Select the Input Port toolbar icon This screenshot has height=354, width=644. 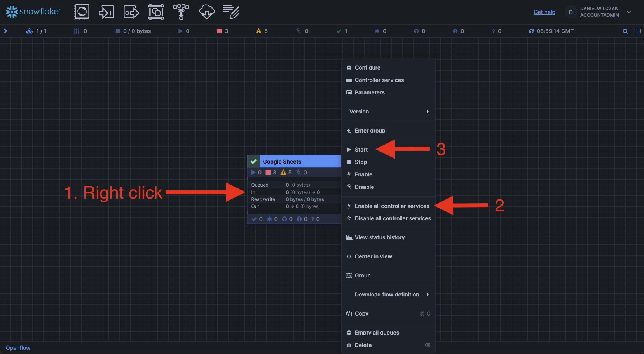[x=106, y=12]
